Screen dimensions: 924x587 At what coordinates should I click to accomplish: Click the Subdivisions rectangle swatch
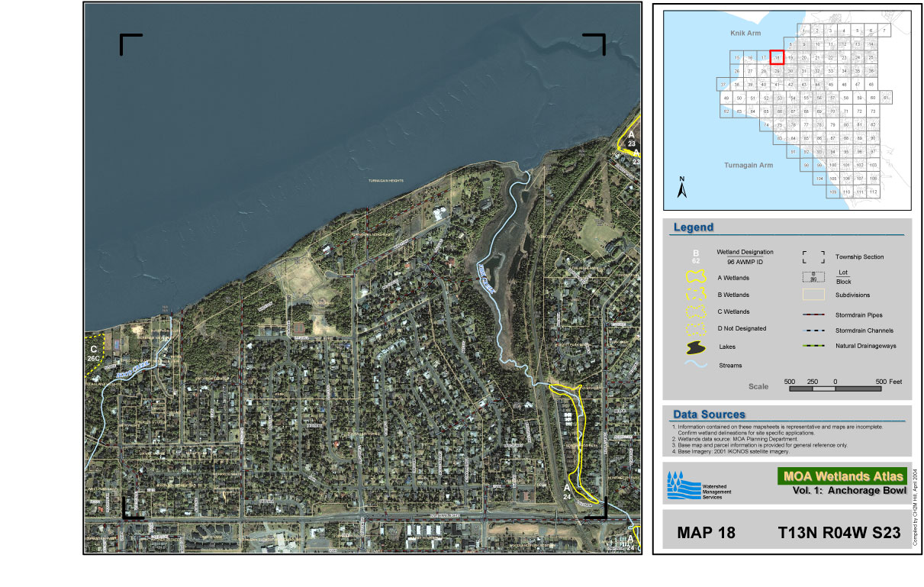(813, 295)
